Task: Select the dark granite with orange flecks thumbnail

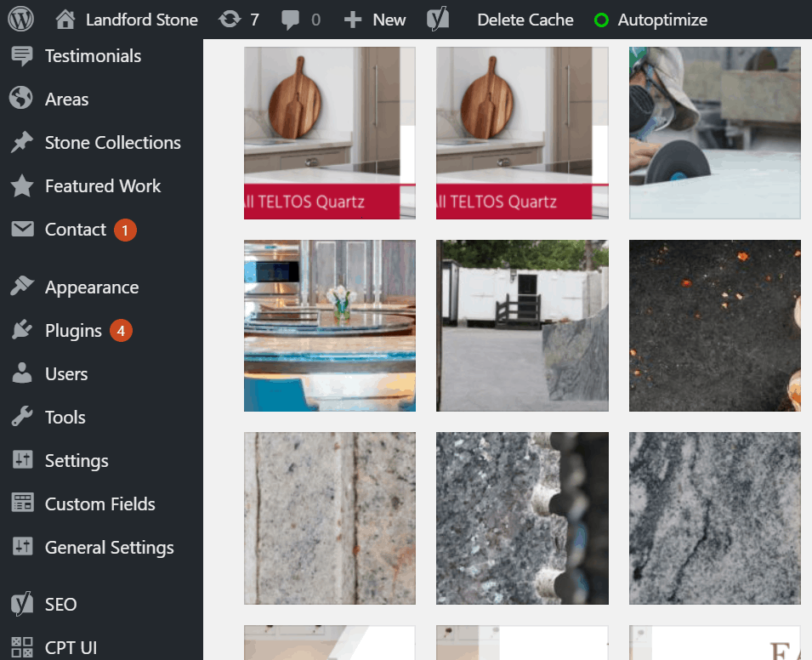Action: point(714,326)
